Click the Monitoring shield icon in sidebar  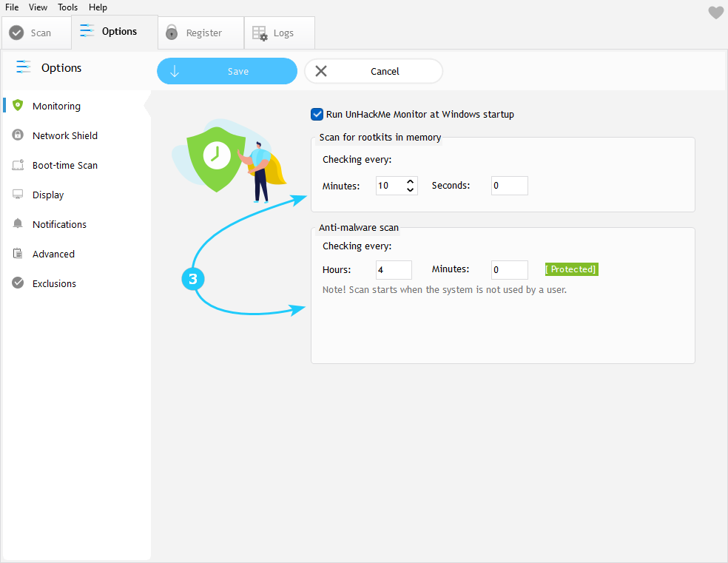(18, 106)
